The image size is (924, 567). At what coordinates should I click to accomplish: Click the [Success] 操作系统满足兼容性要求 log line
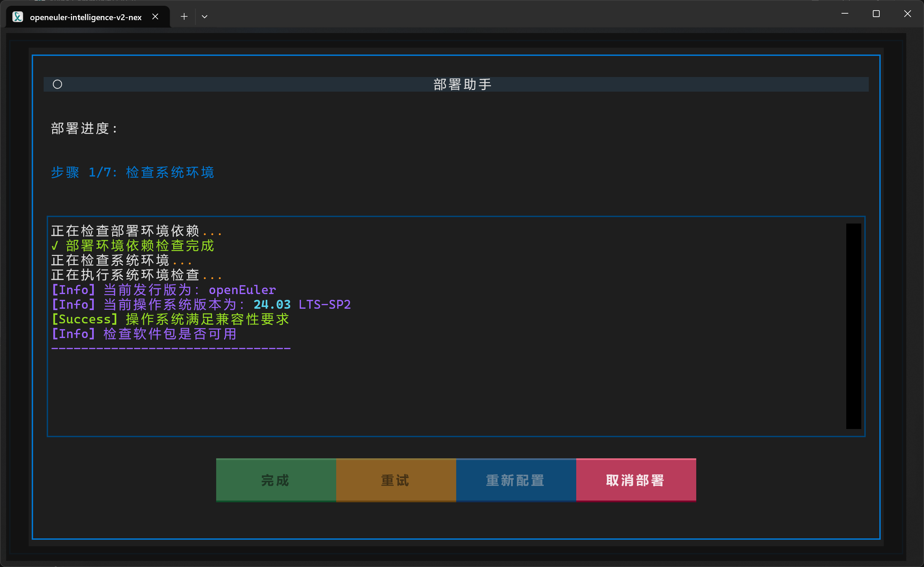pyautogui.click(x=170, y=319)
